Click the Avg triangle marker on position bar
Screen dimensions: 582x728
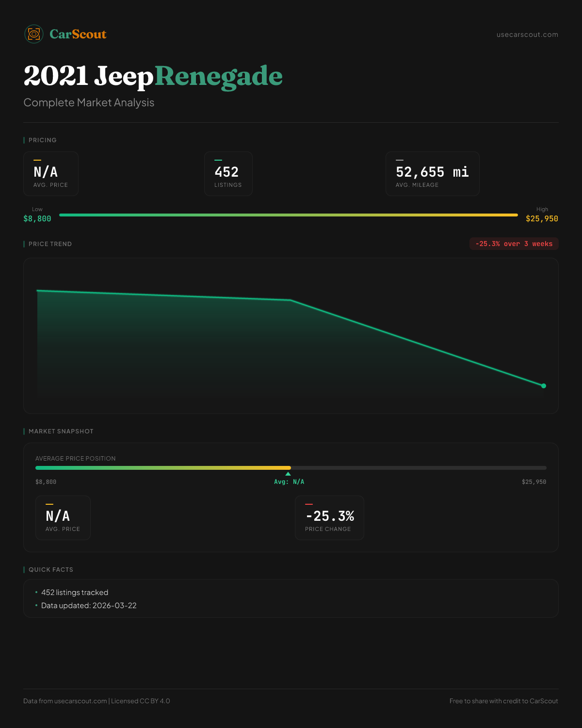[288, 474]
